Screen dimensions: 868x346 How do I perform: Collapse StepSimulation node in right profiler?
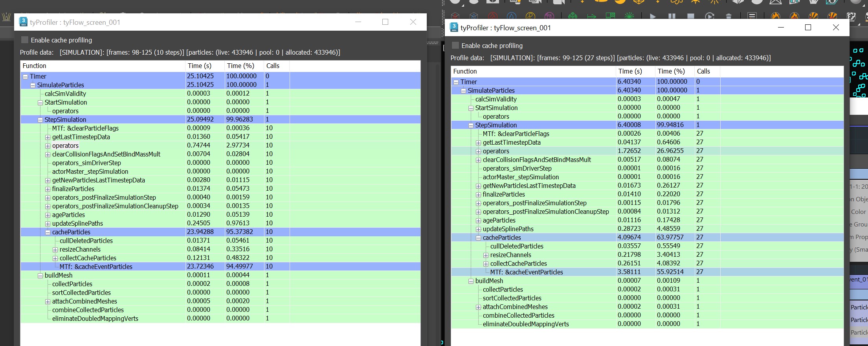[x=471, y=125]
